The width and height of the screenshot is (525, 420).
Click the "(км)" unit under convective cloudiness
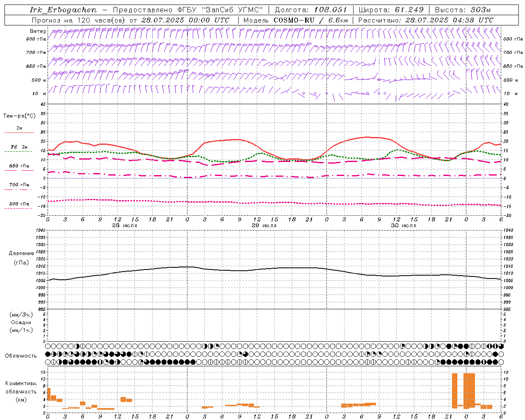coord(21,399)
